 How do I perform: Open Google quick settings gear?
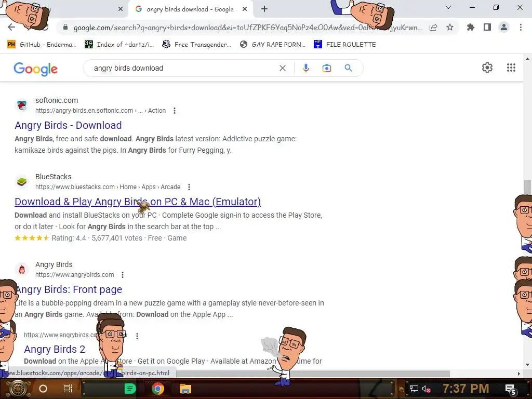click(x=487, y=68)
